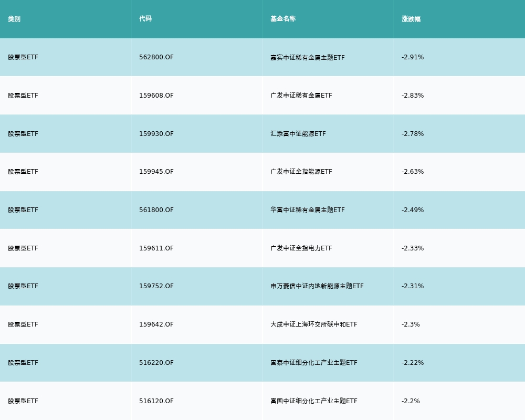Click 股票型ETF in the 562800.OF row
This screenshot has height=420, width=525.
point(23,57)
